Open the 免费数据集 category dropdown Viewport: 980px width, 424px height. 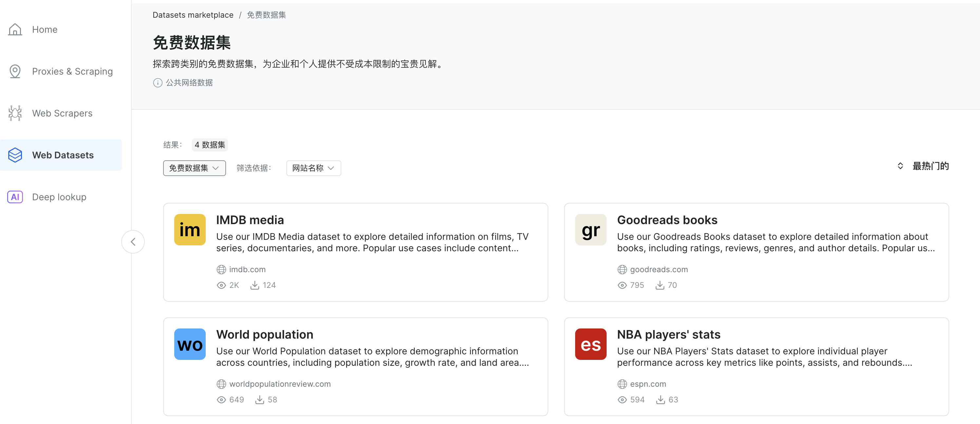pos(195,168)
